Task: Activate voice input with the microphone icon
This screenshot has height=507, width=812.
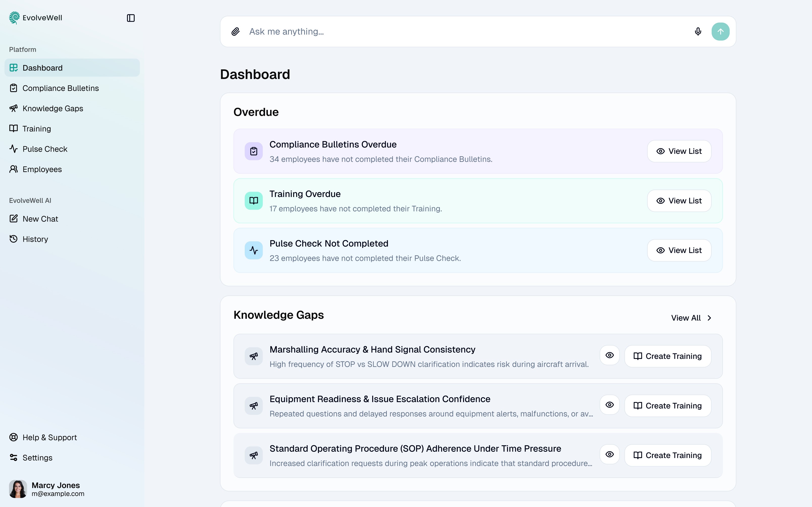Action: coord(698,31)
